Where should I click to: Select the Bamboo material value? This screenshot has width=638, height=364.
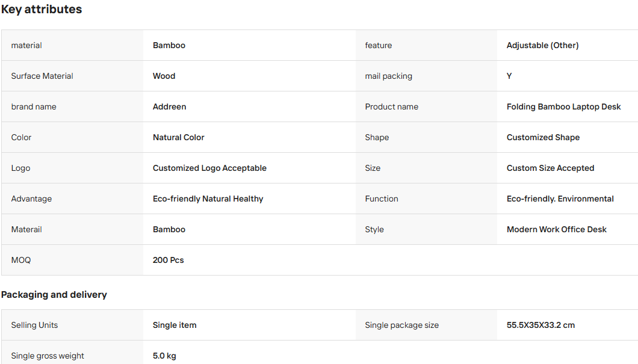click(169, 45)
